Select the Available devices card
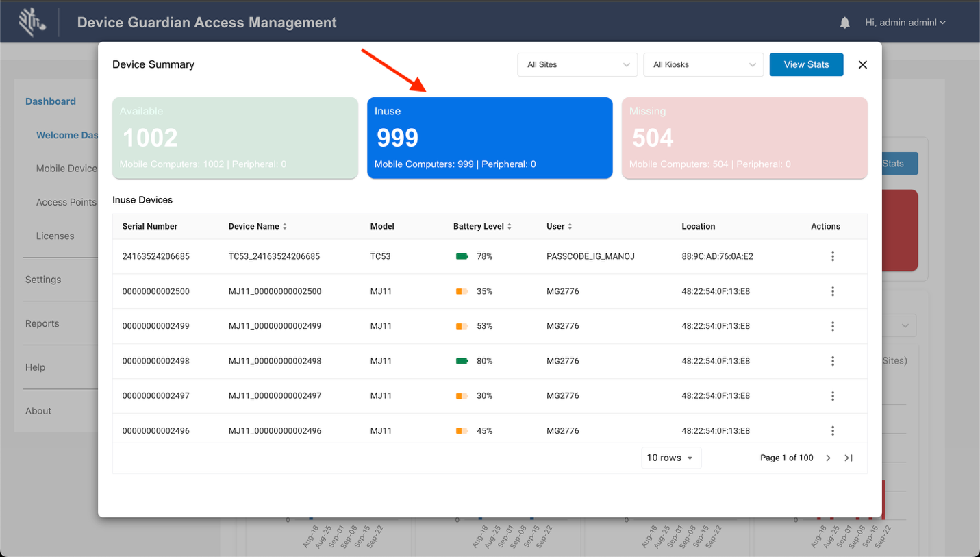Image resolution: width=980 pixels, height=557 pixels. (x=235, y=138)
